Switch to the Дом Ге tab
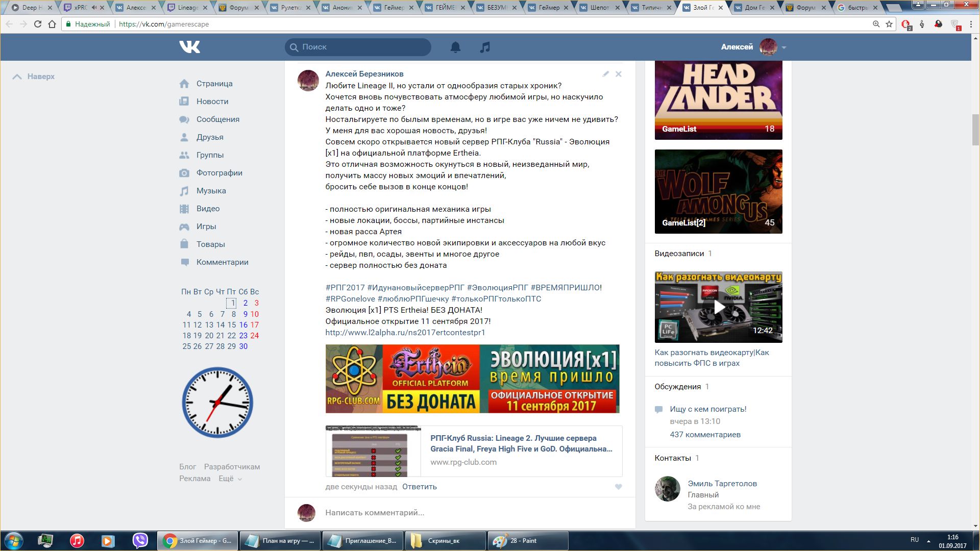Screen dimensions: 980x551 [x=754, y=8]
